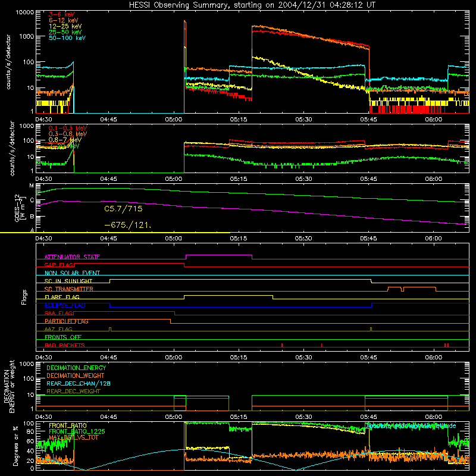
Task: Select the REAR_DEC_CHAN/128 legend label
Action: pyautogui.click(x=79, y=384)
